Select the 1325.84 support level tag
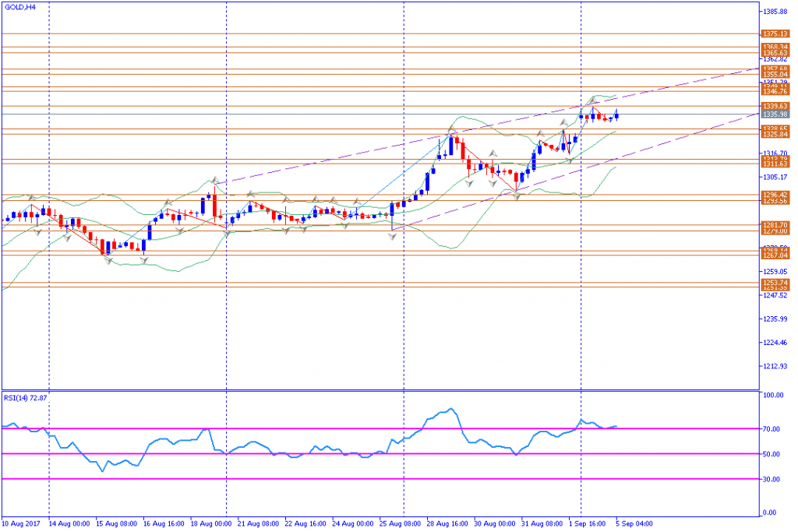 coord(775,135)
